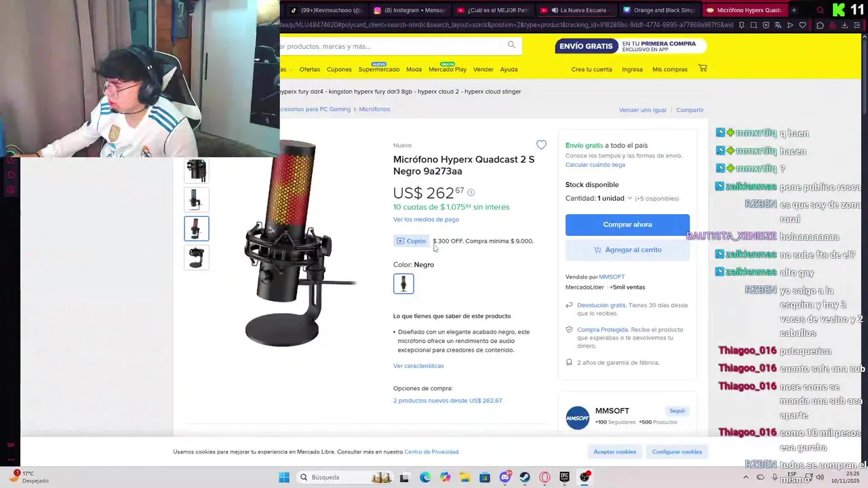Image resolution: width=868 pixels, height=488 pixels.
Task: Select the last product thumbnail
Action: 197,258
